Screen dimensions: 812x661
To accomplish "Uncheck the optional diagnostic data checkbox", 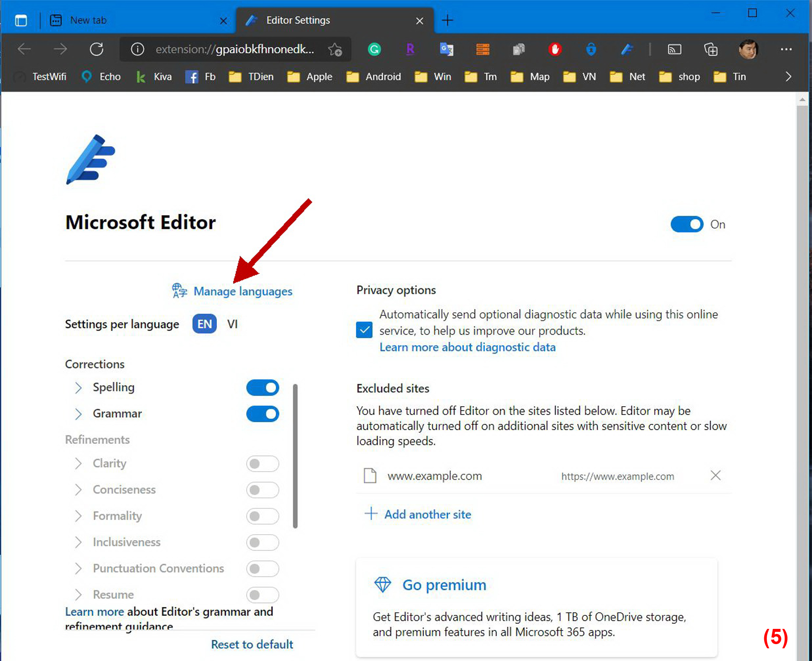I will (x=364, y=330).
